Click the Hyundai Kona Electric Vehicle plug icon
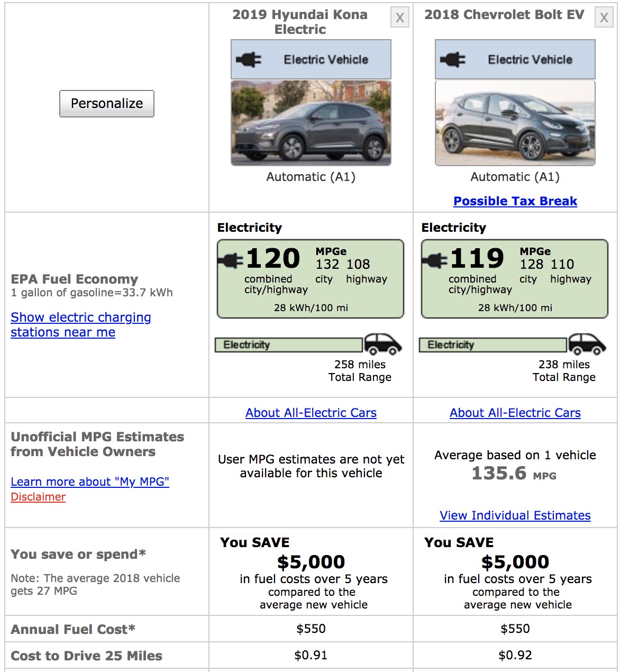Screen dimensions: 620x672 point(249,60)
